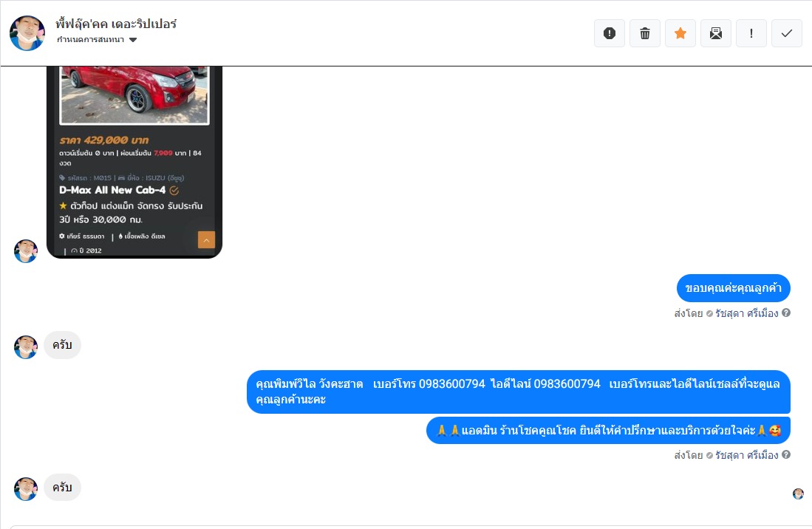Click sender avatar beside the last ครับ reply
The width and height of the screenshot is (812, 529).
(26, 488)
